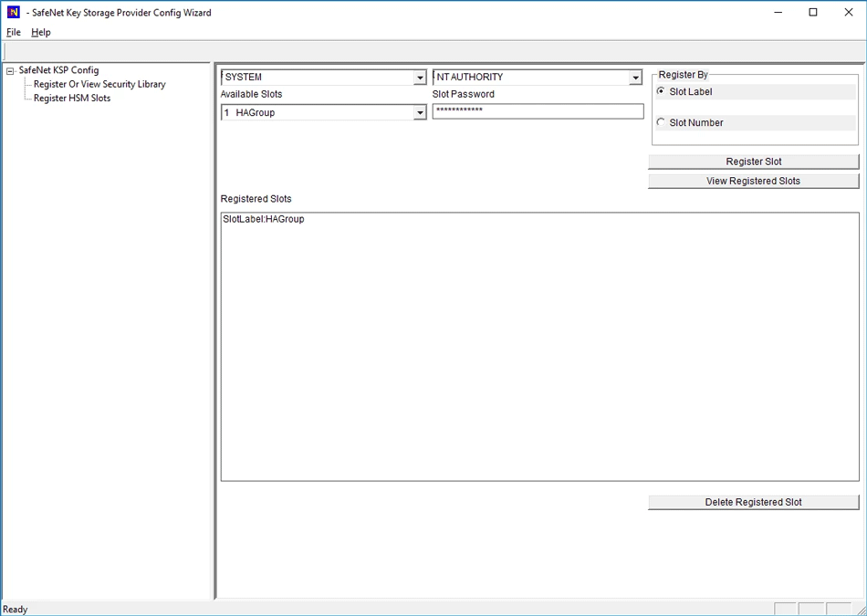
Task: Collapse the SafeNet KSP Config tree node
Action: (10, 71)
